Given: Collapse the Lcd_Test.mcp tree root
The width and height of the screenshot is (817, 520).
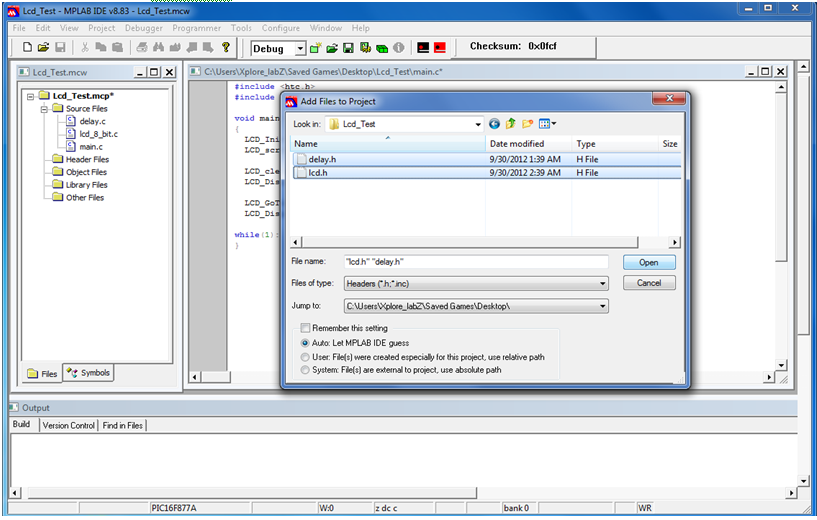Looking at the screenshot, I should 31,96.
